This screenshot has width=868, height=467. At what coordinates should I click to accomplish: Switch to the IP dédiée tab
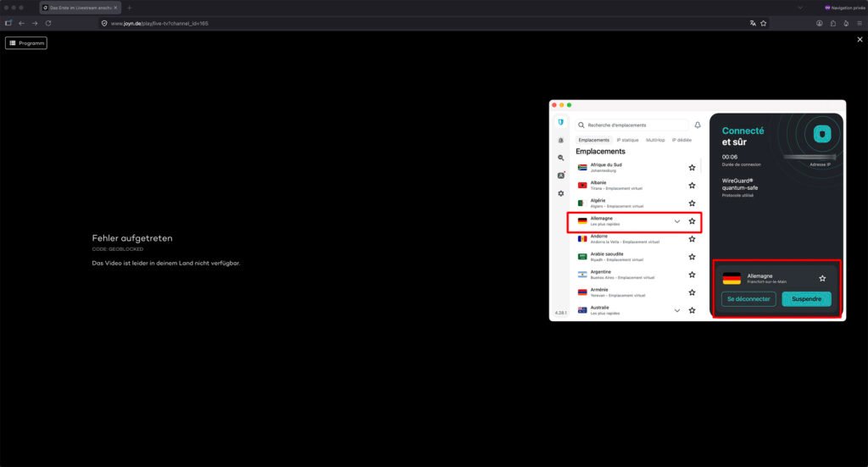pyautogui.click(x=682, y=140)
